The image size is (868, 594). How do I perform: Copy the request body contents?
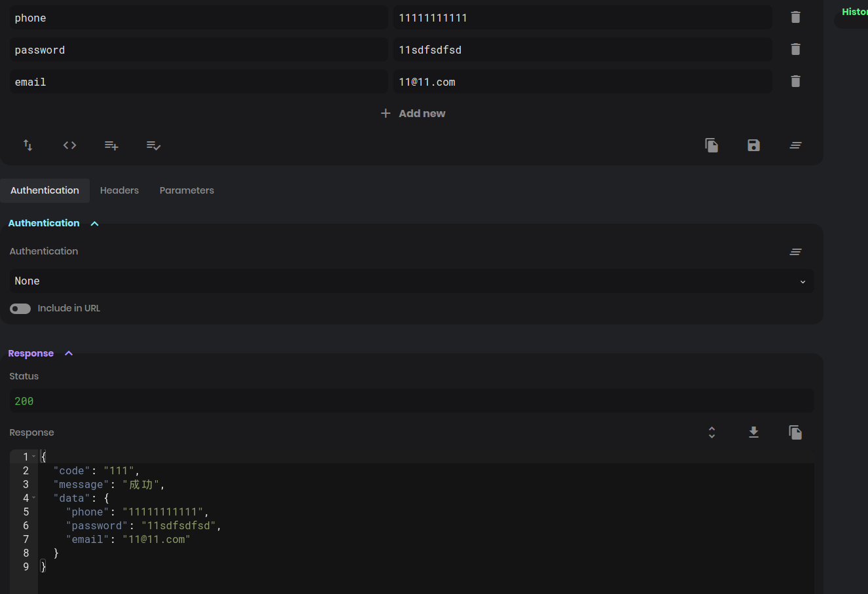(x=712, y=145)
